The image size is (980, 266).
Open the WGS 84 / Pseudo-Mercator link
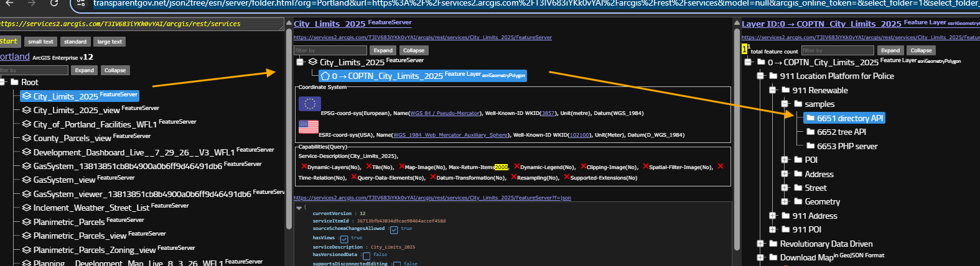point(445,113)
